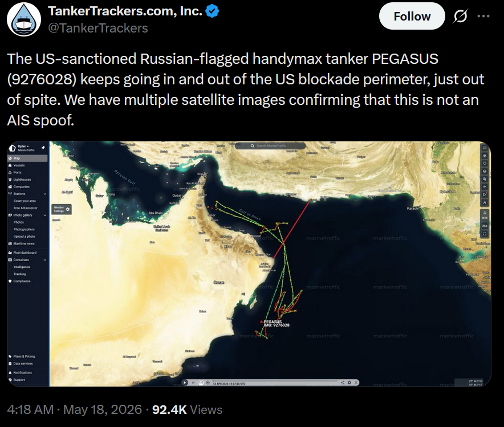Click the fullscreen icon on map toolbar
This screenshot has width=504, height=427.
tap(485, 234)
